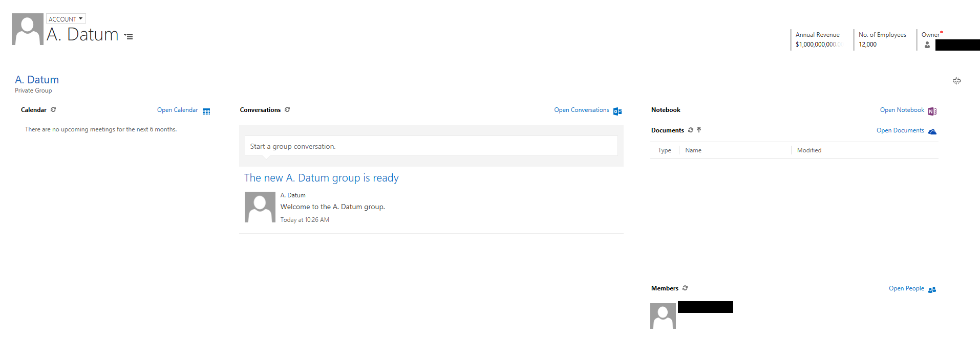Click the calendar grid icon
Viewport: 980px width, 340px height.
(206, 111)
